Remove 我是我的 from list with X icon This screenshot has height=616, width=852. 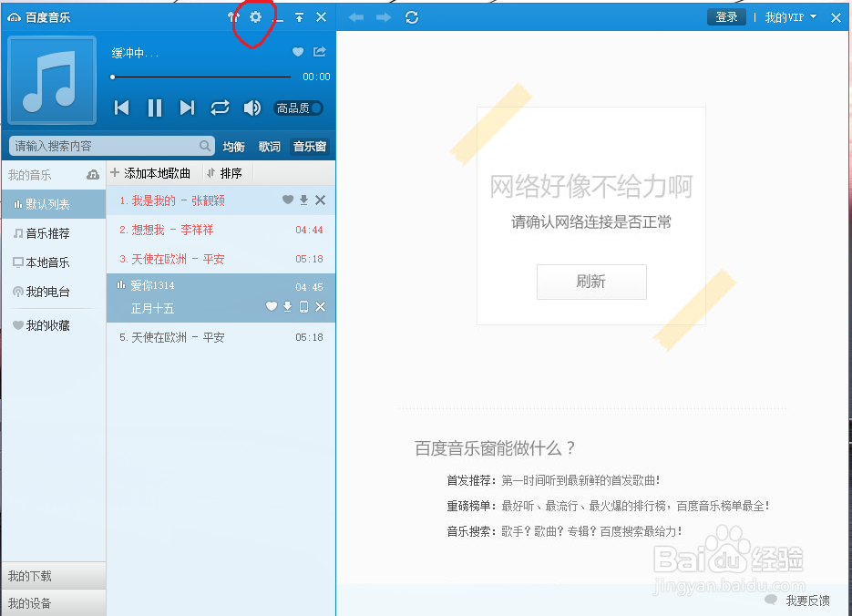[321, 200]
